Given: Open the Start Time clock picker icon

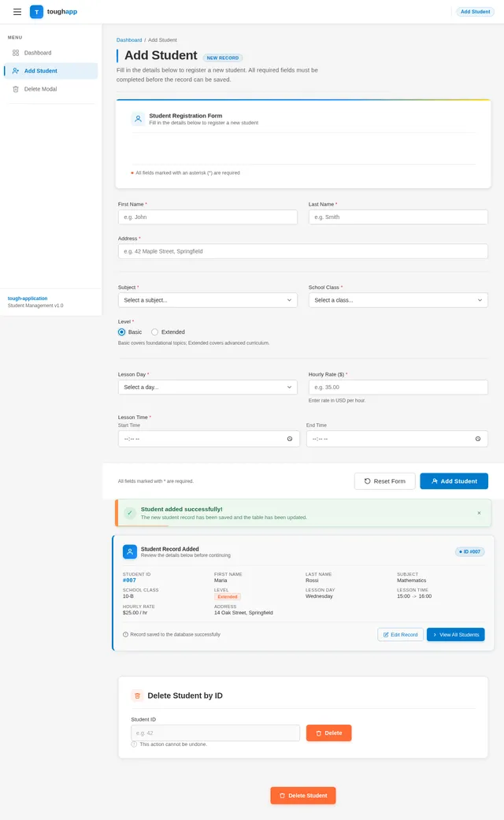Looking at the screenshot, I should coord(290,439).
